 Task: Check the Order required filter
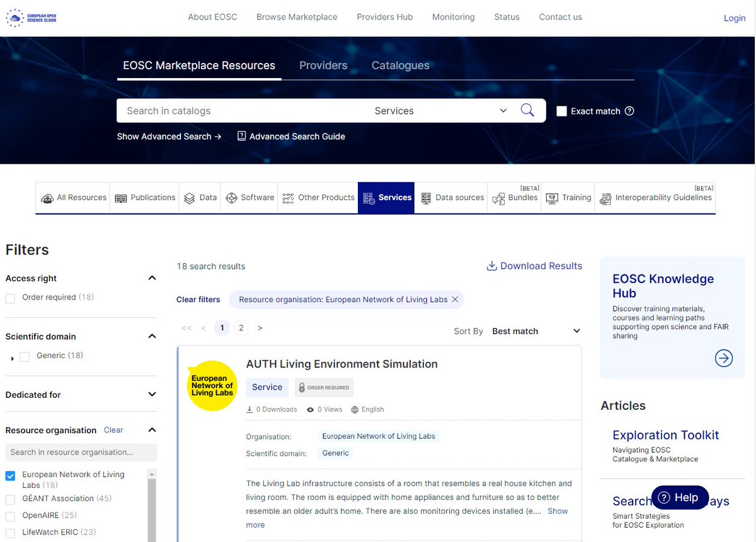coord(10,298)
